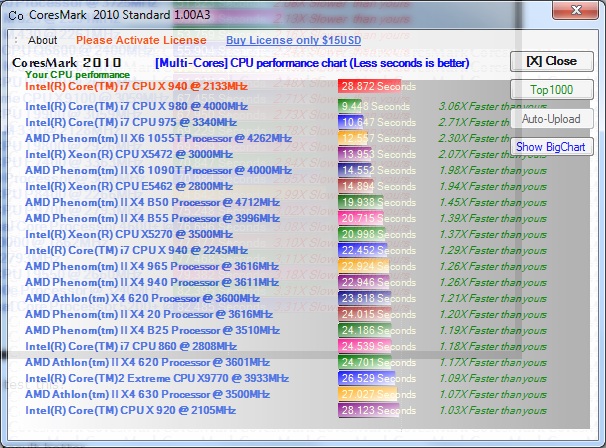Select Phenom II X4 20 @ 3616MHz entry
606x448 pixels.
[x=149, y=314]
